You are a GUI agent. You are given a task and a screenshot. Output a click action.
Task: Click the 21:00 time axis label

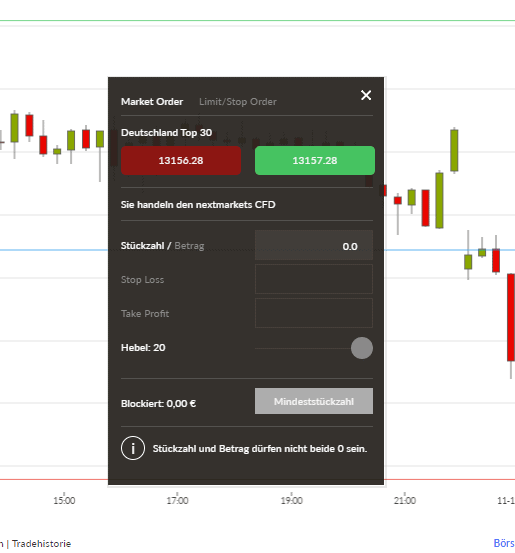click(405, 500)
